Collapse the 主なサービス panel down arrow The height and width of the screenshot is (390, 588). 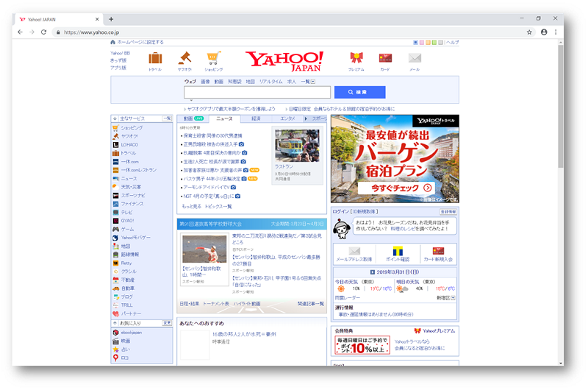point(115,118)
